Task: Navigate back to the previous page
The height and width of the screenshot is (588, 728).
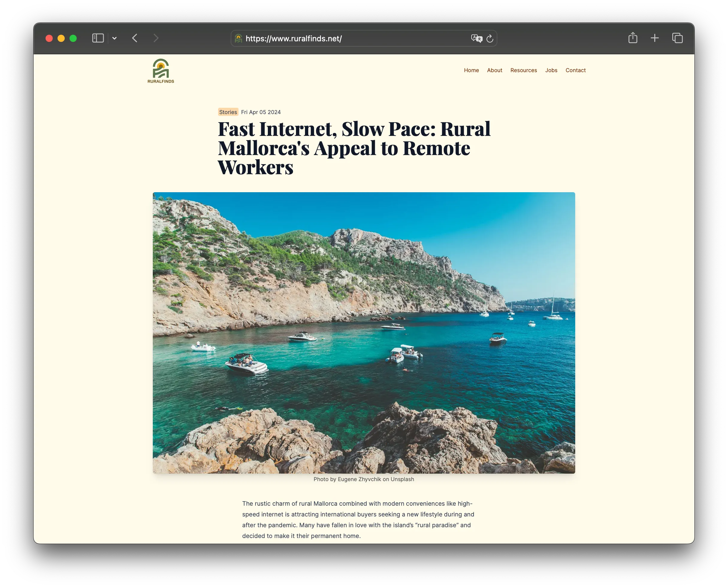Action: pos(135,38)
